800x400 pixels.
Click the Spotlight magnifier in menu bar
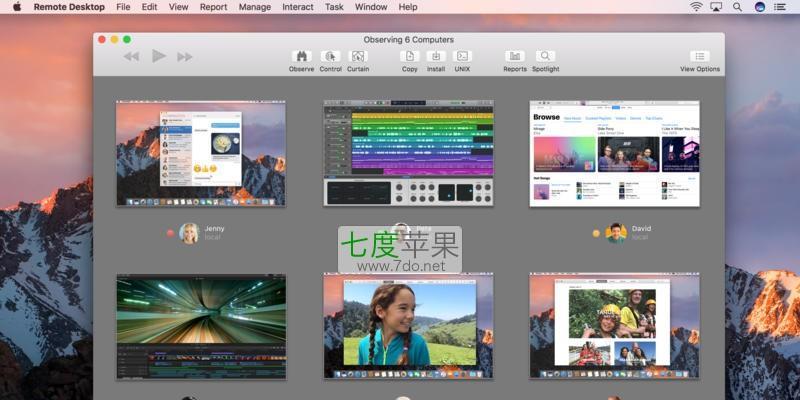tap(737, 7)
